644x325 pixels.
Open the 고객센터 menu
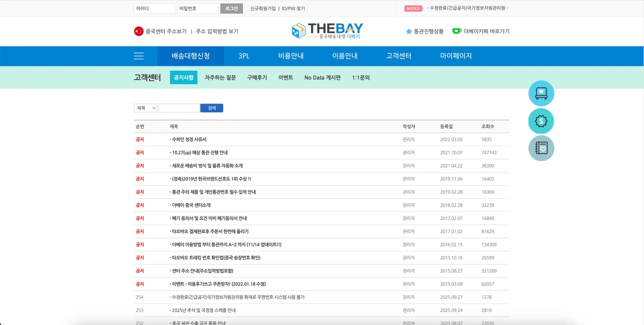[x=397, y=56]
